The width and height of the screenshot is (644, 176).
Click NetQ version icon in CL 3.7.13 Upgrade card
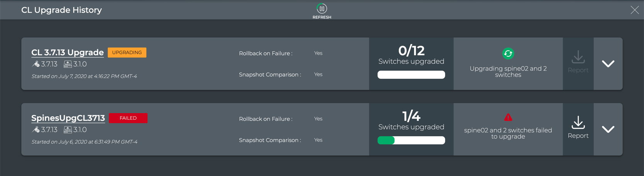[x=68, y=64]
